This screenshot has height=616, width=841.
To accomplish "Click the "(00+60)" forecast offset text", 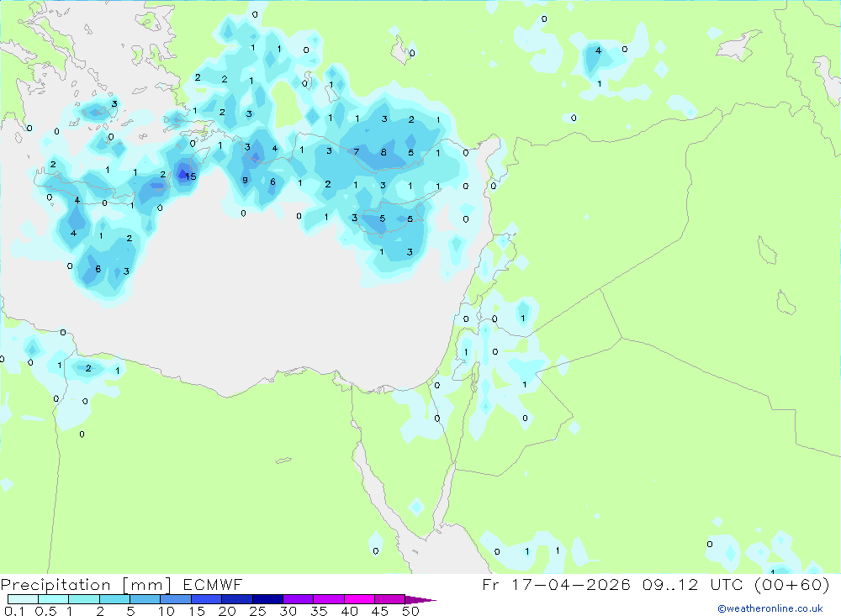I will 792,584.
